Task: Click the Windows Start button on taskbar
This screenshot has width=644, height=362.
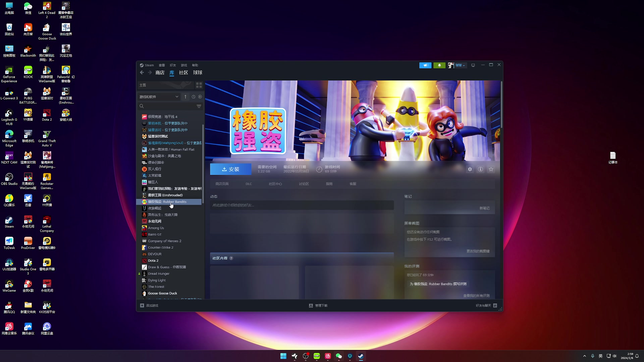Action: point(283,356)
